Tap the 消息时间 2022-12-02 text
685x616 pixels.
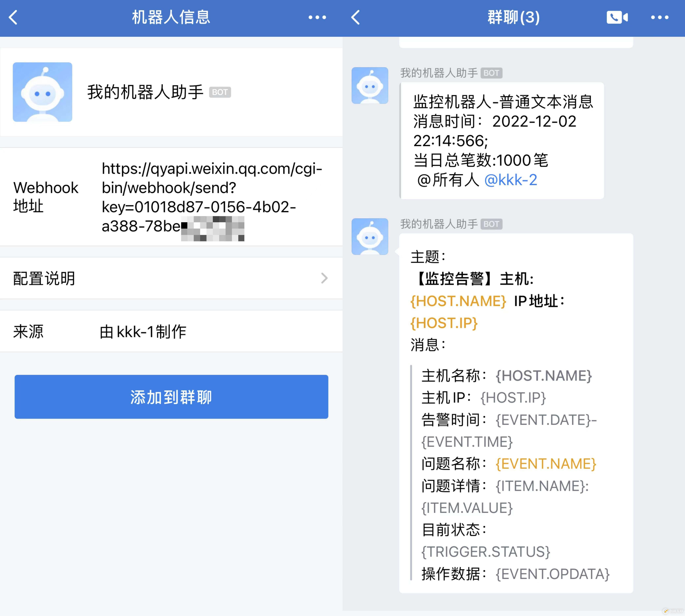point(495,122)
